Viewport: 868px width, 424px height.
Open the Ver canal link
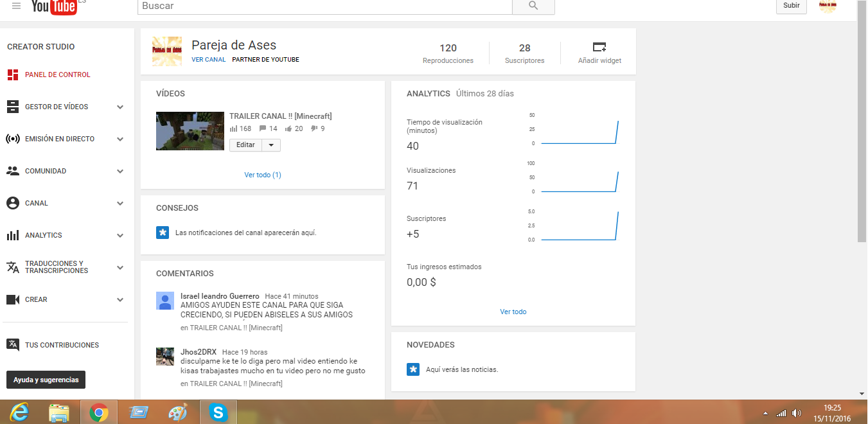tap(209, 60)
